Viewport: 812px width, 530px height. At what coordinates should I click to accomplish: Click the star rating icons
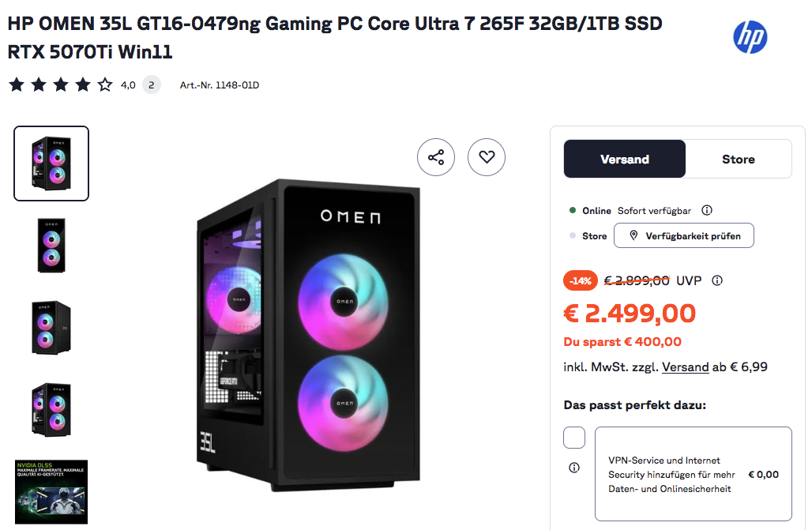coord(60,85)
